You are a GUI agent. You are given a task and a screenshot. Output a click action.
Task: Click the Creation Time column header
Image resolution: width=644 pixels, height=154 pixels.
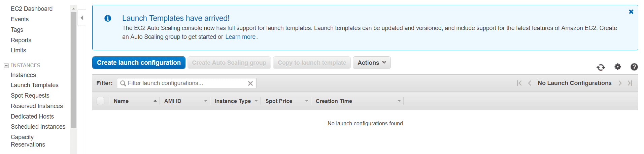(x=334, y=101)
